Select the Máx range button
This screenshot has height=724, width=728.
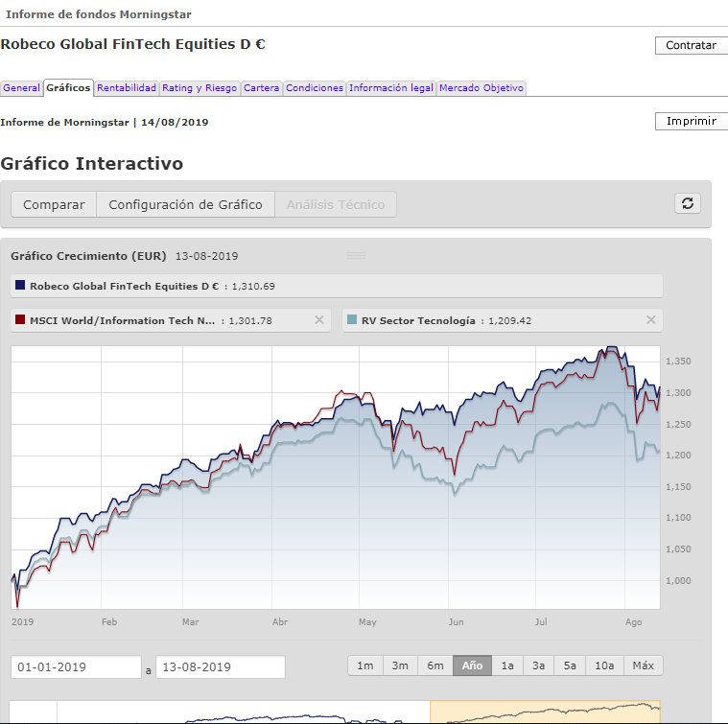coord(644,666)
